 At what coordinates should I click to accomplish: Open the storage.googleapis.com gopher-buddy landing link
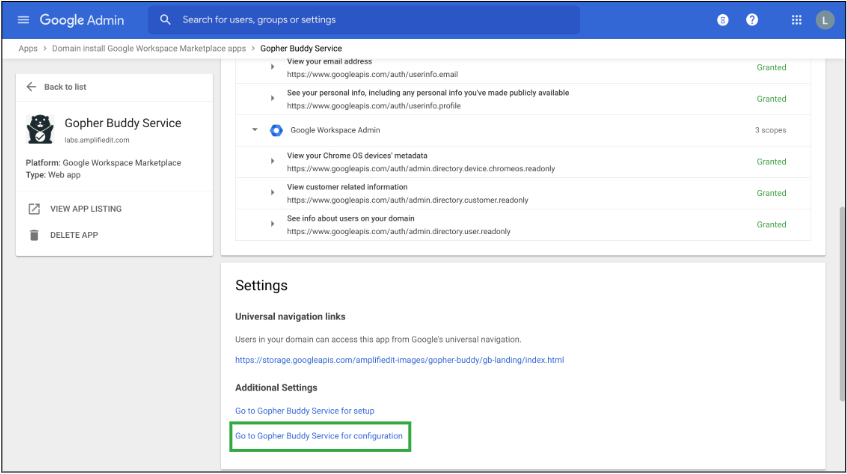click(x=399, y=360)
